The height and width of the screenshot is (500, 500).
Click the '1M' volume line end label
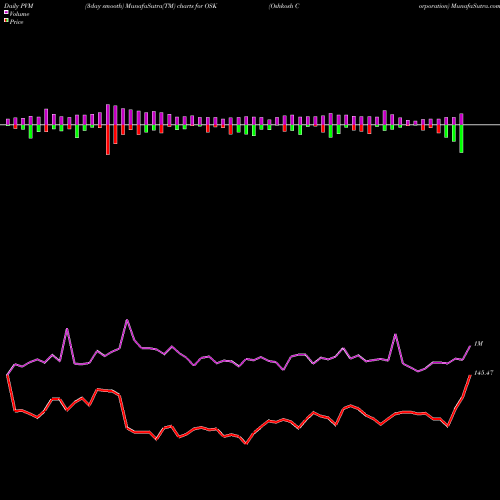tap(478, 344)
